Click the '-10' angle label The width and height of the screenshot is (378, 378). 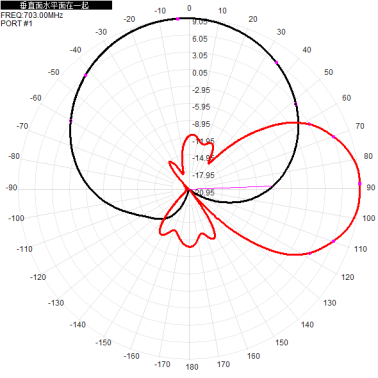160,11
